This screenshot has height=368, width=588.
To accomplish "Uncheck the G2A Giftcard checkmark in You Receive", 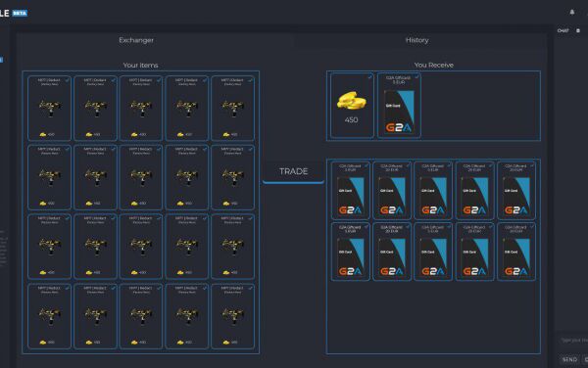I will point(416,77).
